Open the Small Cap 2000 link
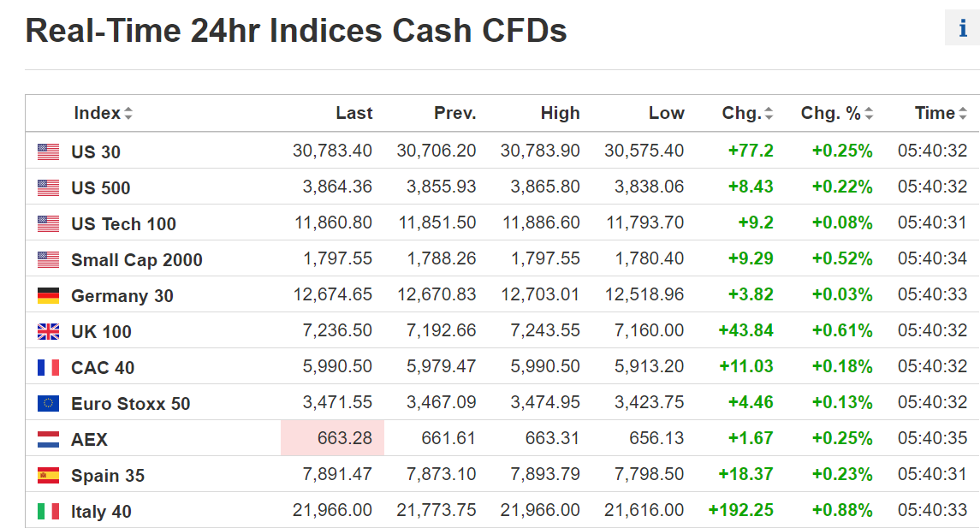This screenshot has width=980, height=528. (137, 260)
